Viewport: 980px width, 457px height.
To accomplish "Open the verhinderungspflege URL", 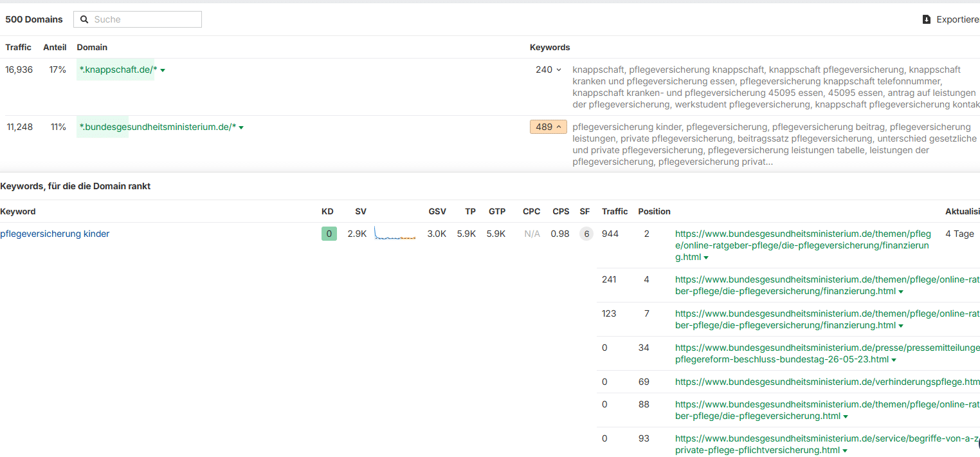I will (x=827, y=382).
